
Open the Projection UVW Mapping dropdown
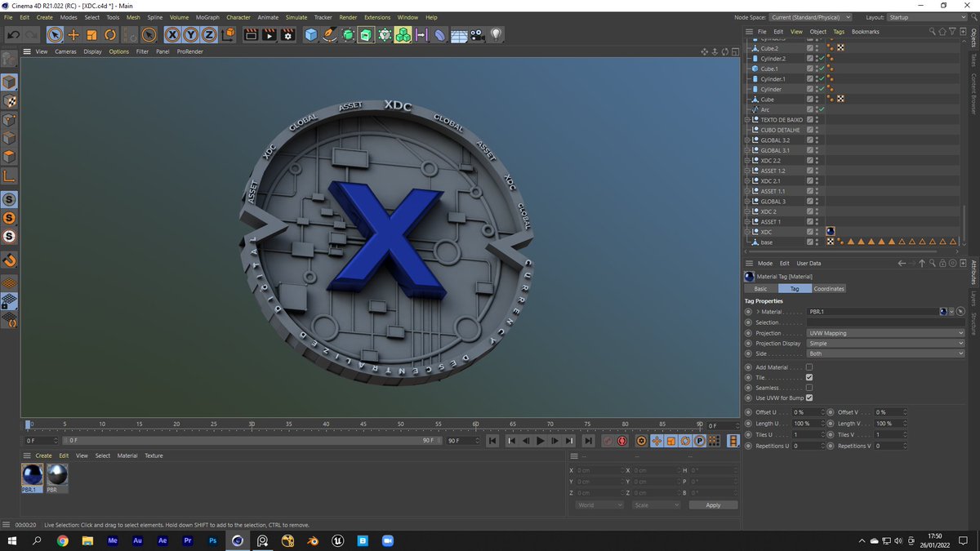pos(886,333)
